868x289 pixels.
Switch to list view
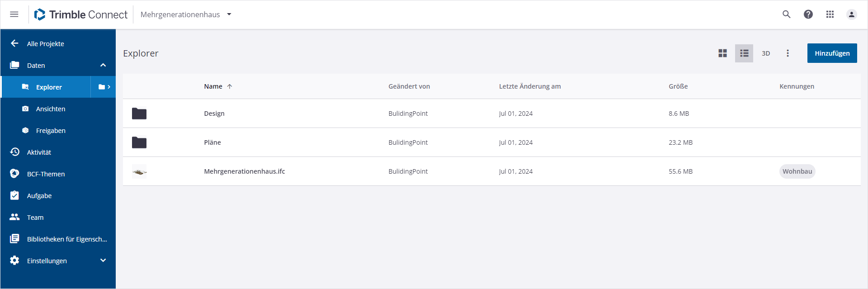[x=744, y=53]
